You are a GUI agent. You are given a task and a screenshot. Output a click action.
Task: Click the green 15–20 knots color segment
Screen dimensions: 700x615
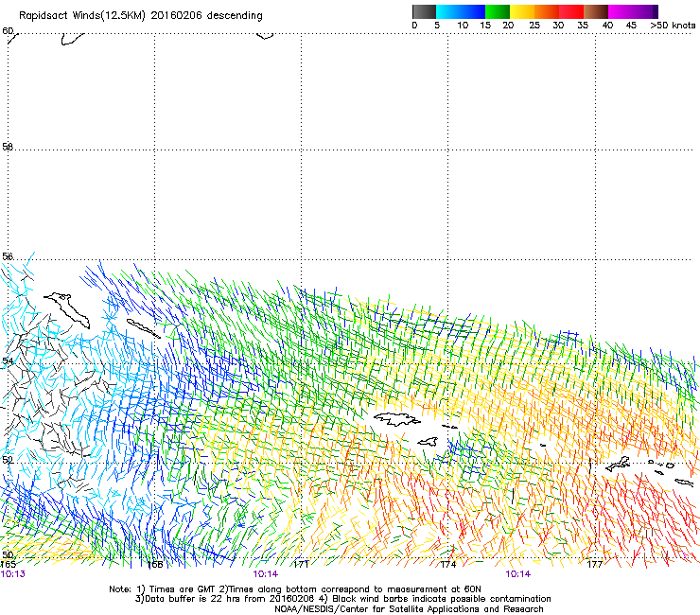tap(498, 11)
